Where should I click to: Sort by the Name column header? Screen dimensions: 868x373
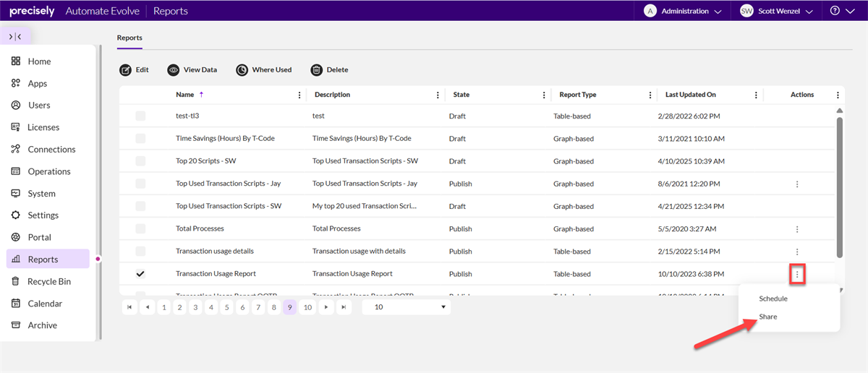click(x=185, y=95)
